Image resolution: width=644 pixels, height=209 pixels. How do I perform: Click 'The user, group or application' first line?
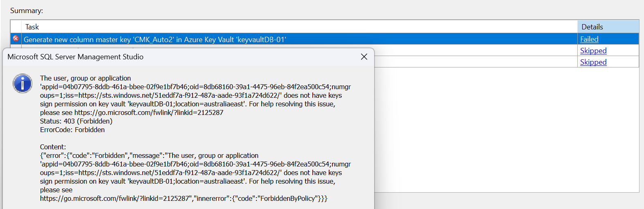point(85,78)
